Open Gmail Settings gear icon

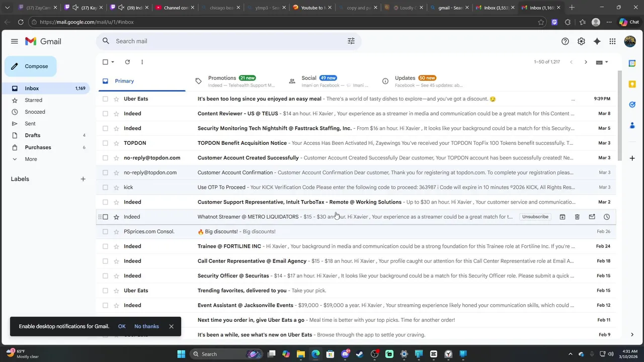click(x=581, y=41)
